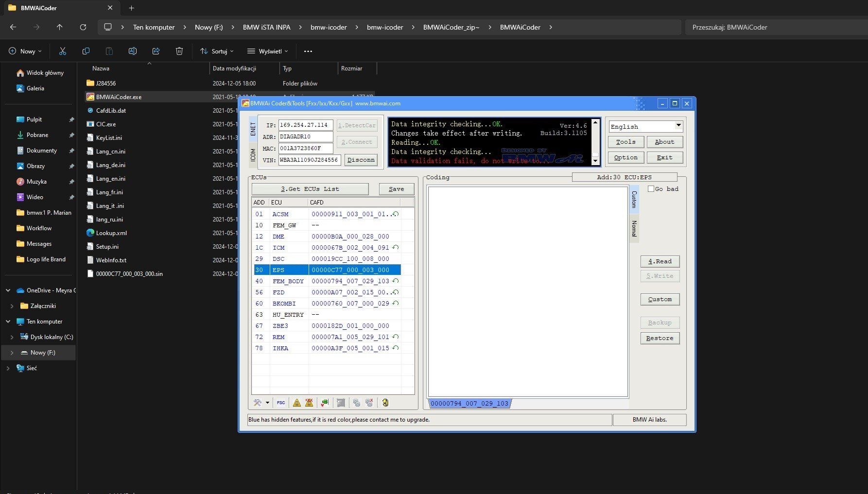The width and height of the screenshot is (868, 494).
Task: Click the About button
Action: [665, 142]
